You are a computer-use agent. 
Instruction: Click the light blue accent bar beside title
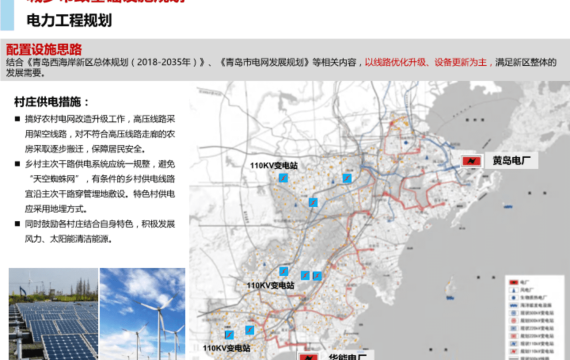coord(7,15)
